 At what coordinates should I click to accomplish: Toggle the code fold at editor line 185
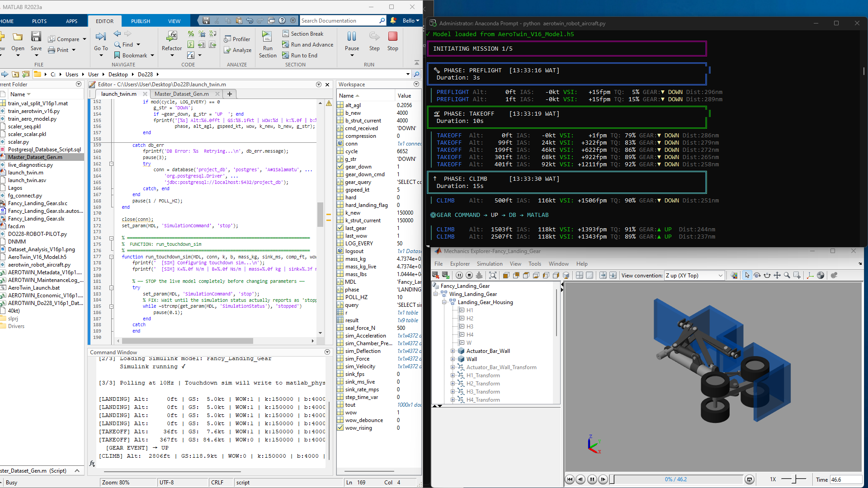pos(111,306)
